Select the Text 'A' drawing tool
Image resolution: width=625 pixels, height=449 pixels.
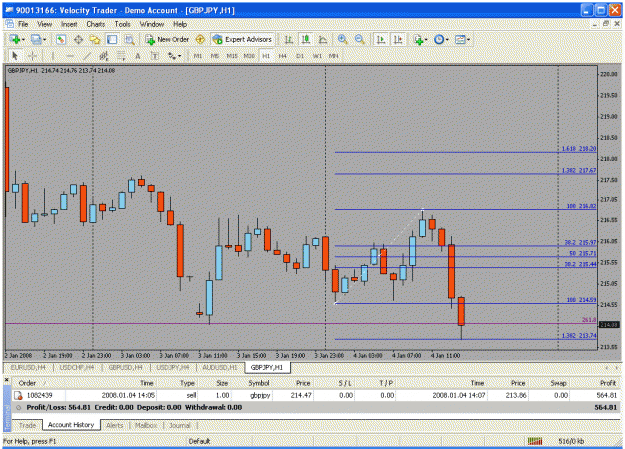point(138,56)
